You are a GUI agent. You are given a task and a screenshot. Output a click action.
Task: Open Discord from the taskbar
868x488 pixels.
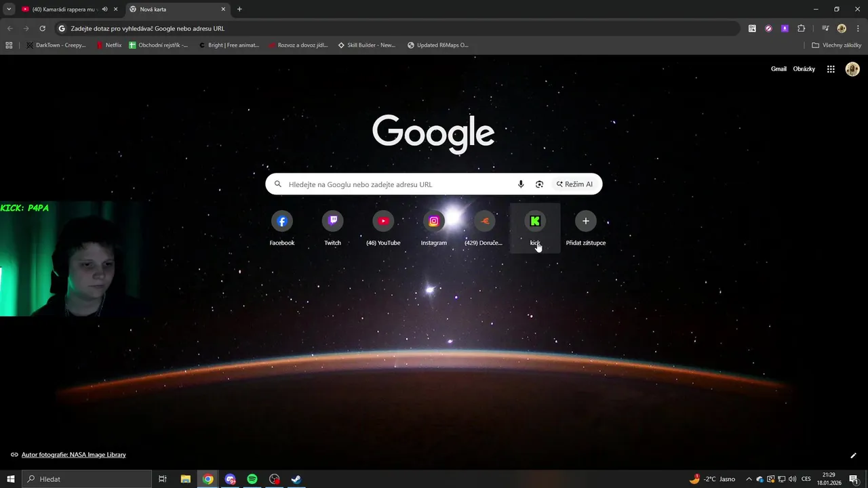pos(231,479)
